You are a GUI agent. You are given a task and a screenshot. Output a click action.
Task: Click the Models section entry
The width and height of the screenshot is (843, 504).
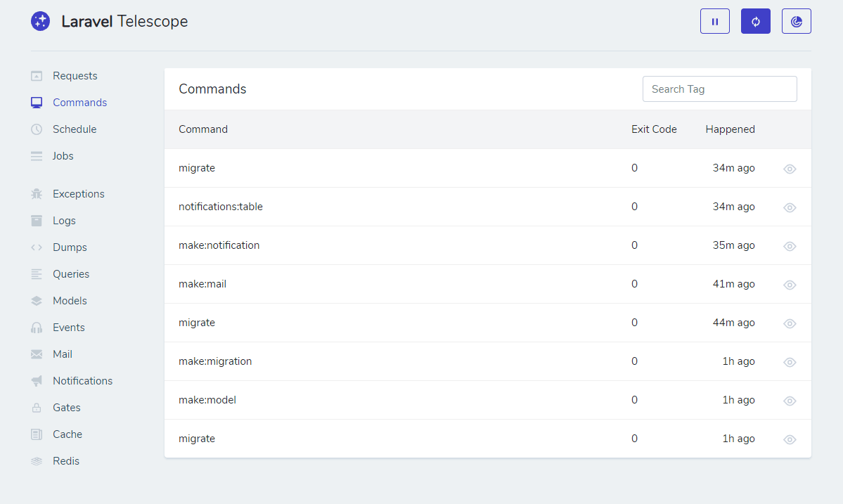70,300
